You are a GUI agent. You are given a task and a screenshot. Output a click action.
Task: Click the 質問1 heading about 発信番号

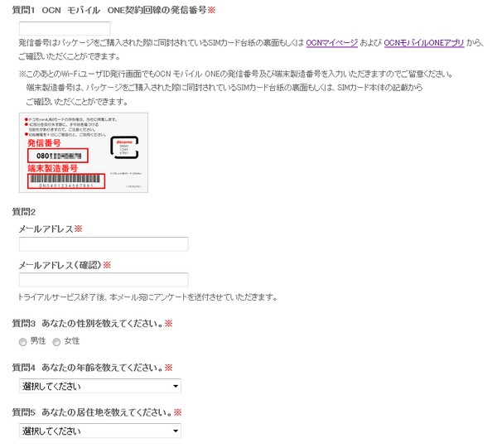tap(113, 10)
